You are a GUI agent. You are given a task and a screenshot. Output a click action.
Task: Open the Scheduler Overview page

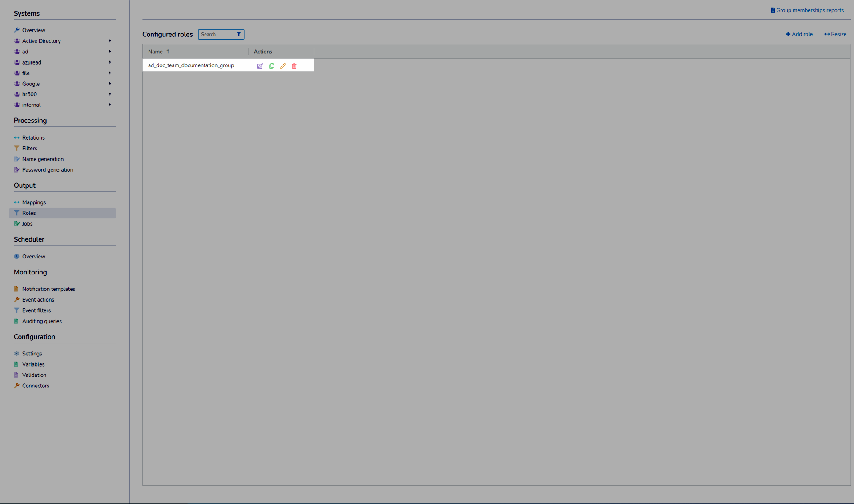(x=33, y=256)
